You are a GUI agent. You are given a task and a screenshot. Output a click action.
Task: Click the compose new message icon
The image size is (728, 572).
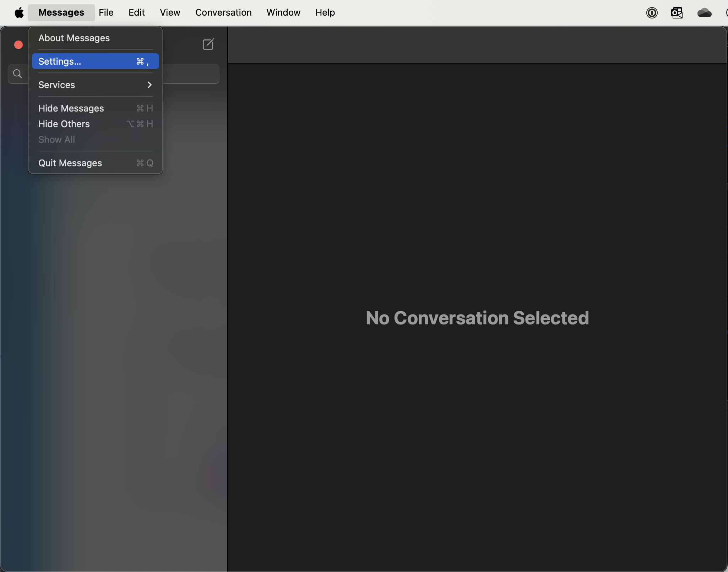[x=208, y=44]
